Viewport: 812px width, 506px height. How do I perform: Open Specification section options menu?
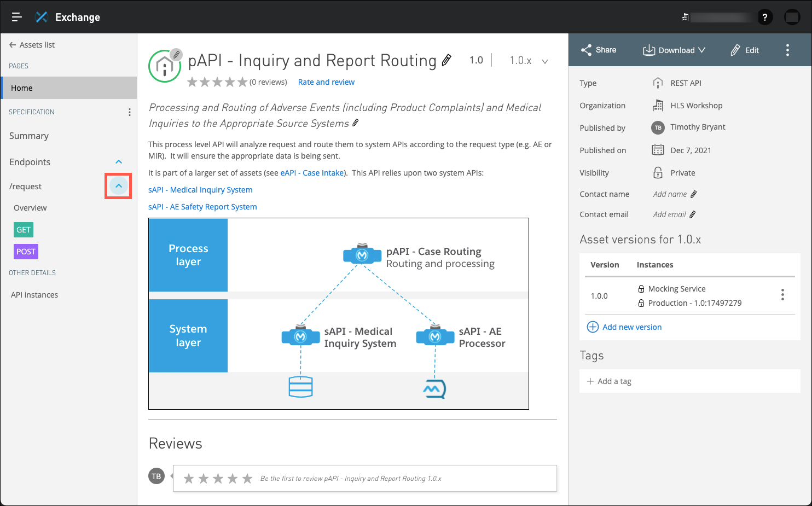tap(129, 112)
